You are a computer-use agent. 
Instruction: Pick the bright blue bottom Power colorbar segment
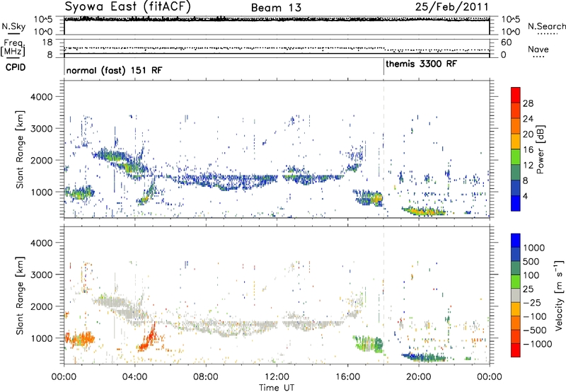(x=516, y=203)
